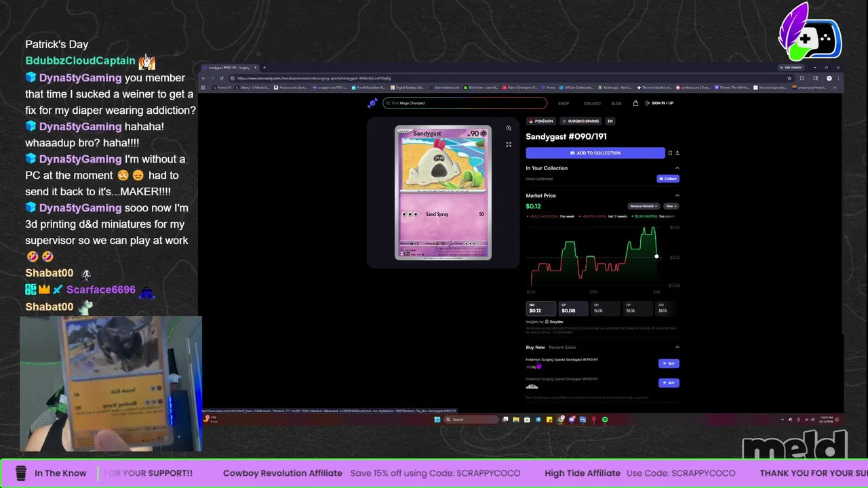
Task: Click the bookmark icon next to Add to Collection
Action: 670,153
